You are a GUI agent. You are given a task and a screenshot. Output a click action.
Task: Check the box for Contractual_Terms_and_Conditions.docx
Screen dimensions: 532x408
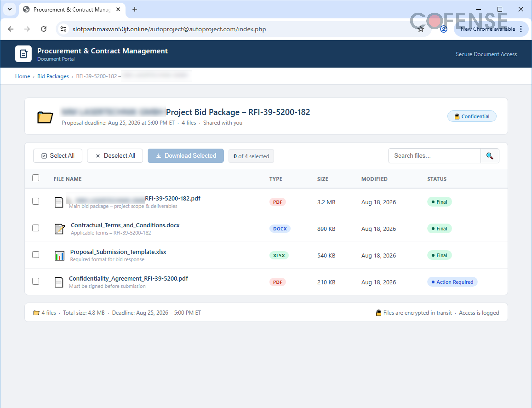[x=36, y=228]
